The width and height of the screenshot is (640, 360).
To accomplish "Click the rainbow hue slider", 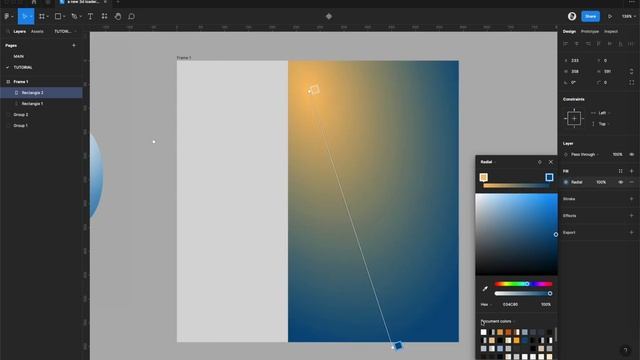I will click(x=523, y=284).
